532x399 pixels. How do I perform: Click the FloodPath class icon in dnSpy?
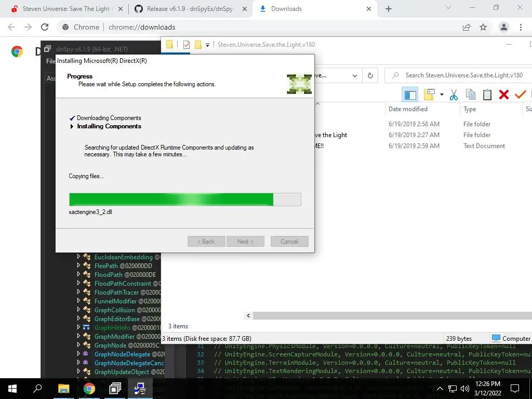87,274
